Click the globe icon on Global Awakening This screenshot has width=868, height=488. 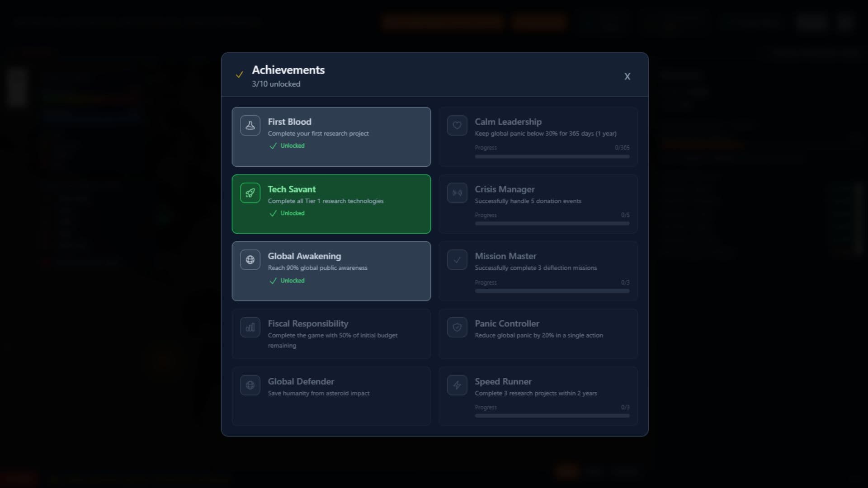[250, 259]
